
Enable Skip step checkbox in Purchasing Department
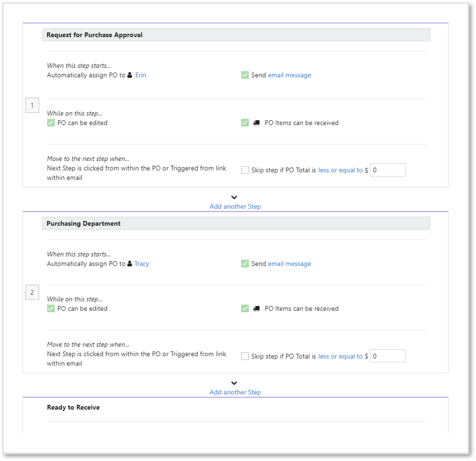click(245, 356)
